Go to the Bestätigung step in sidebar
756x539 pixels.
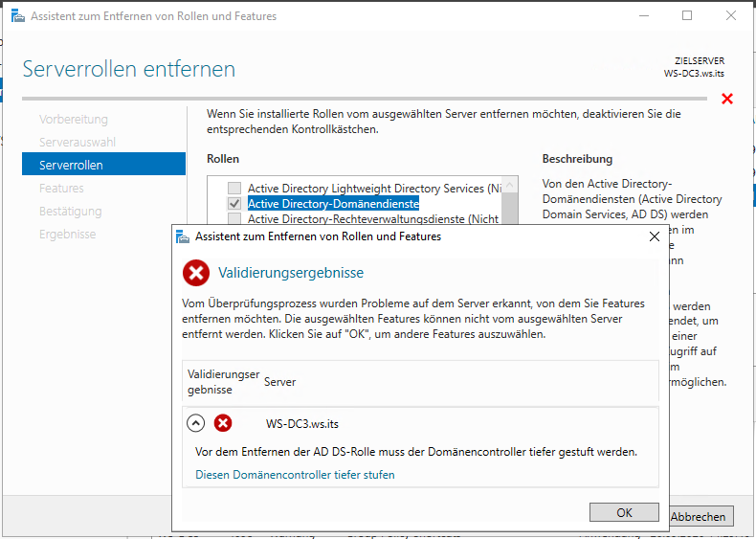coord(71,212)
